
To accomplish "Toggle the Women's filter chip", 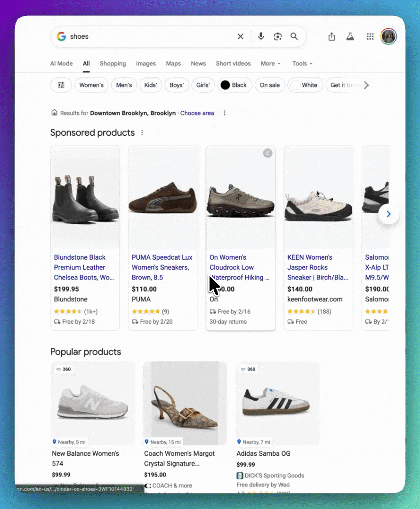I will click(x=91, y=85).
